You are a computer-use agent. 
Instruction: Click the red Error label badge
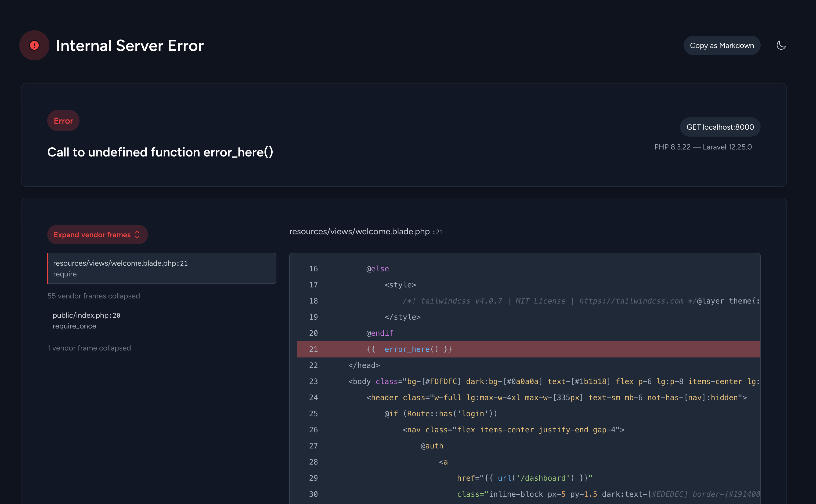(x=63, y=121)
